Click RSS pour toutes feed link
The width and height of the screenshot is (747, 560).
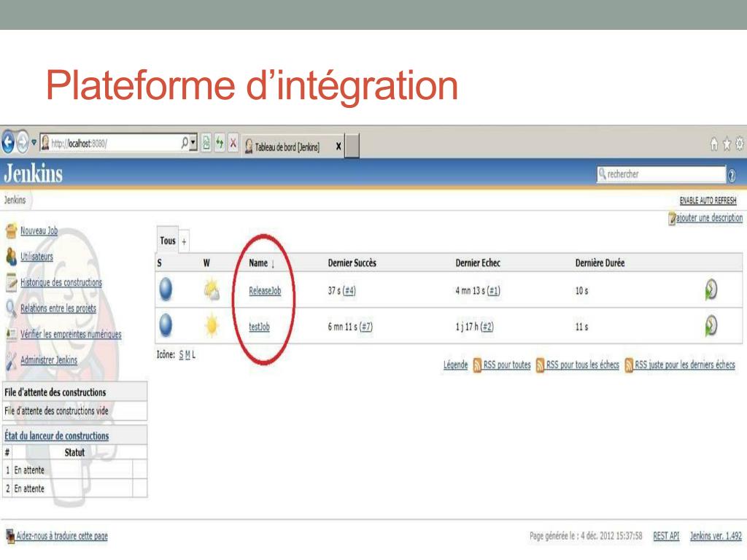point(507,365)
